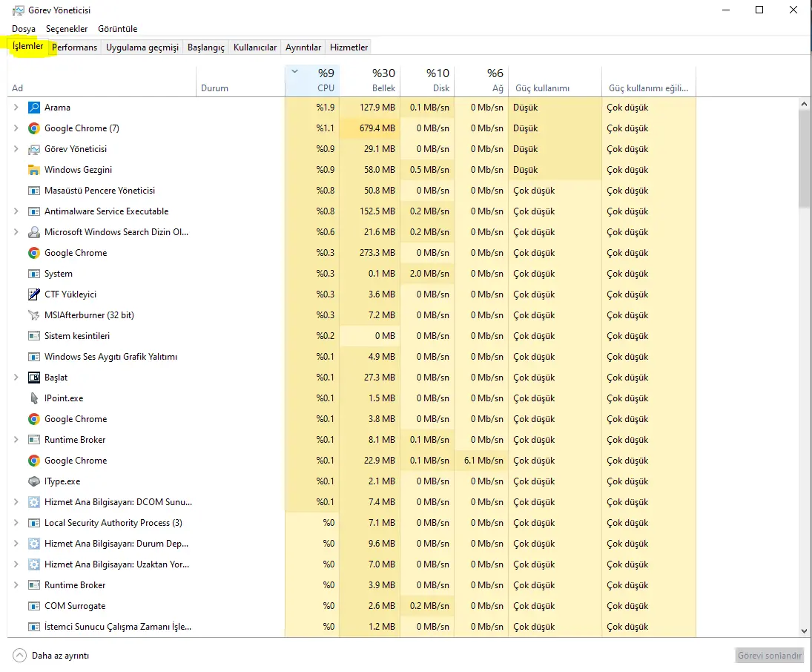Open the Seçenekler menu
812x672 pixels.
(67, 29)
